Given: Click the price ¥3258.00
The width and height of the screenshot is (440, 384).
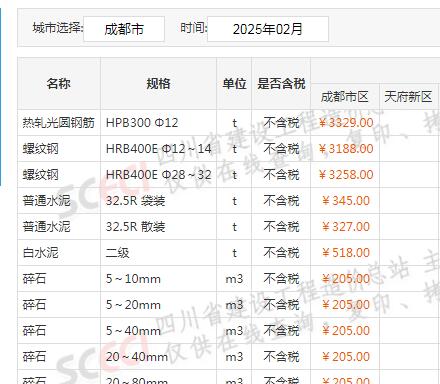Looking at the screenshot, I should pyautogui.click(x=346, y=175).
